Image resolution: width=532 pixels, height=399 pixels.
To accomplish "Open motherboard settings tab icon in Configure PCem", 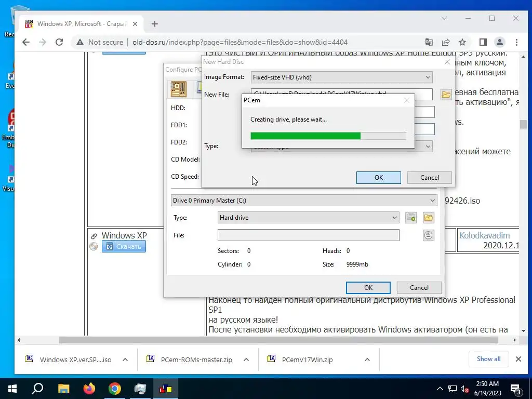I will tap(179, 89).
